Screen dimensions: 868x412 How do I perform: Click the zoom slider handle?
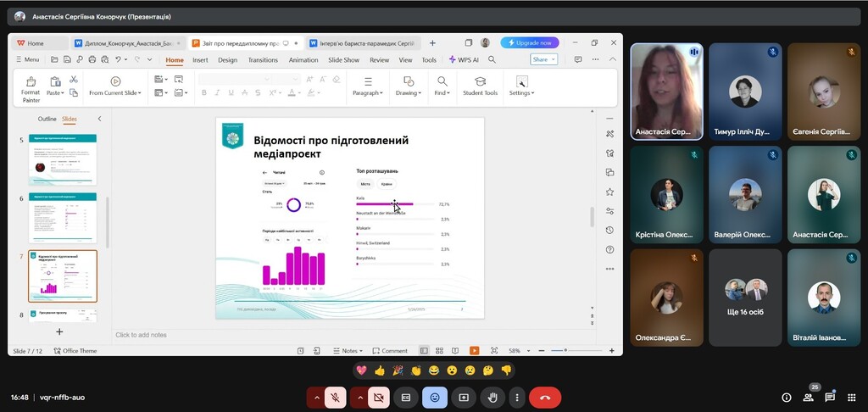pyautogui.click(x=565, y=351)
